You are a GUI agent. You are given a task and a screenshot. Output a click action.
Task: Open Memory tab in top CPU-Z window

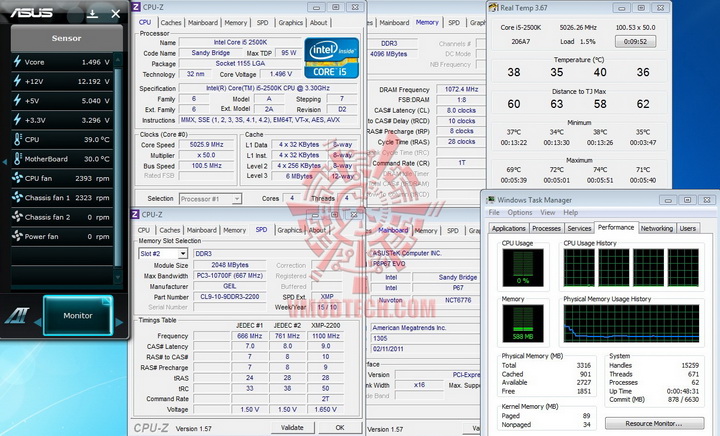pos(236,22)
